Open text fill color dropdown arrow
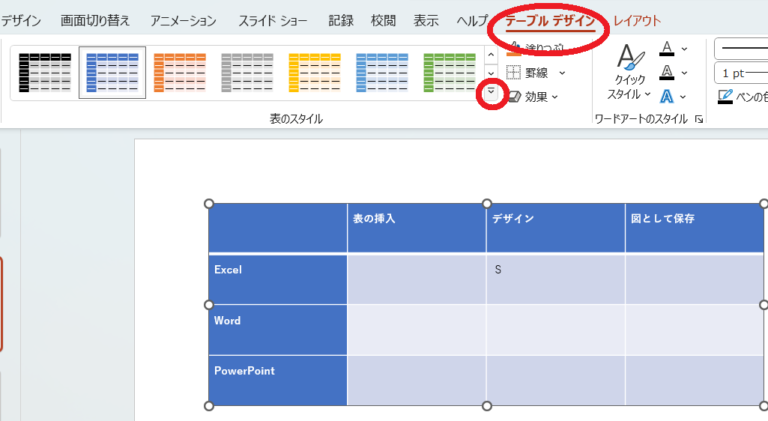 click(x=684, y=49)
